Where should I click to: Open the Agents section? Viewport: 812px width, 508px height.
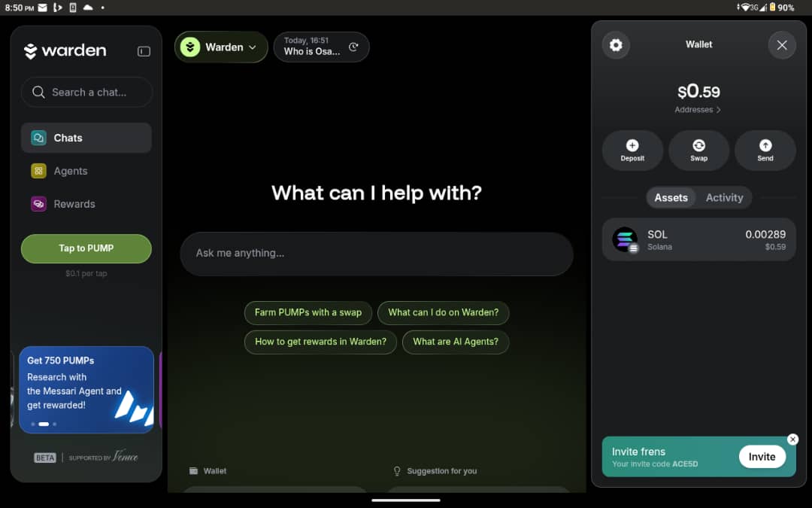pos(86,171)
